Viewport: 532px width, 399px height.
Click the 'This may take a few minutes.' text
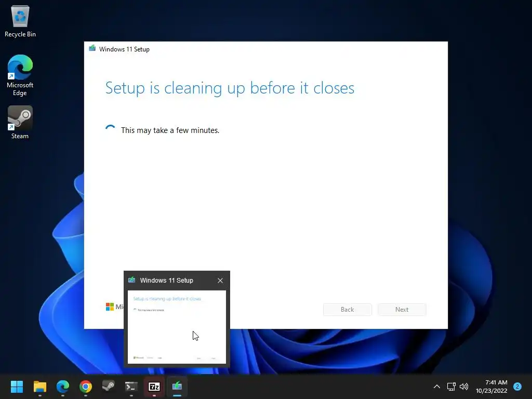click(x=170, y=130)
